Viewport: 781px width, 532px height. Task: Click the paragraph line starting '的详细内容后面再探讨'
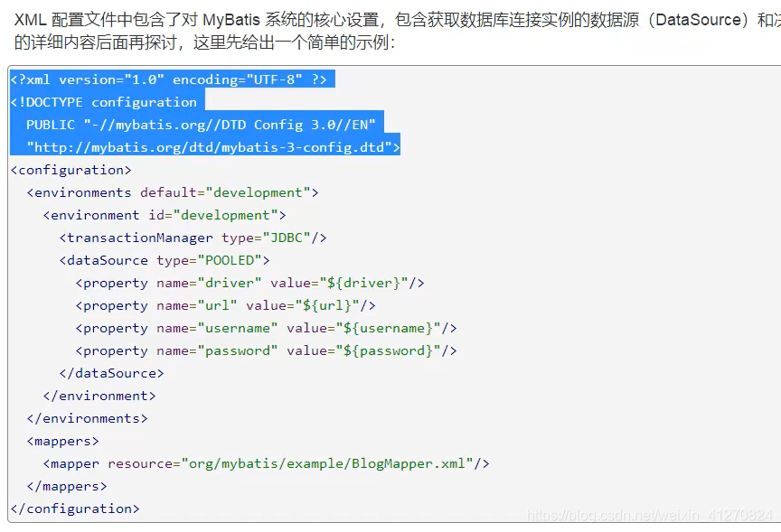[204, 42]
